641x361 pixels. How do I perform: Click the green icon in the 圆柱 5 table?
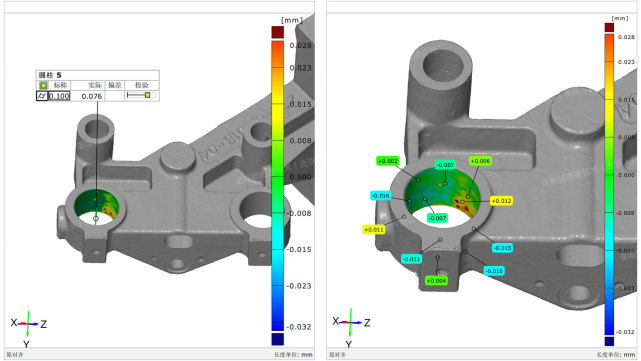43,85
